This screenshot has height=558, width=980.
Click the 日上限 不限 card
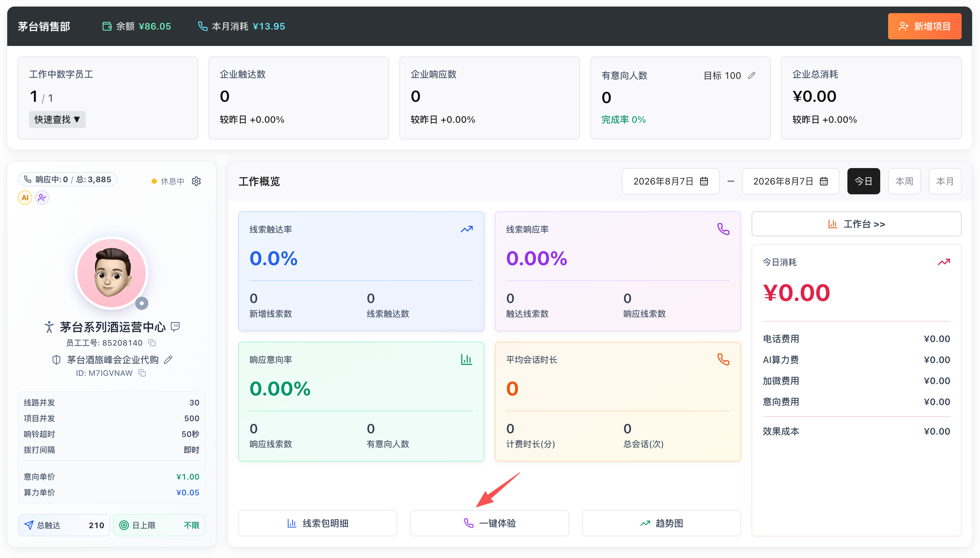point(159,525)
